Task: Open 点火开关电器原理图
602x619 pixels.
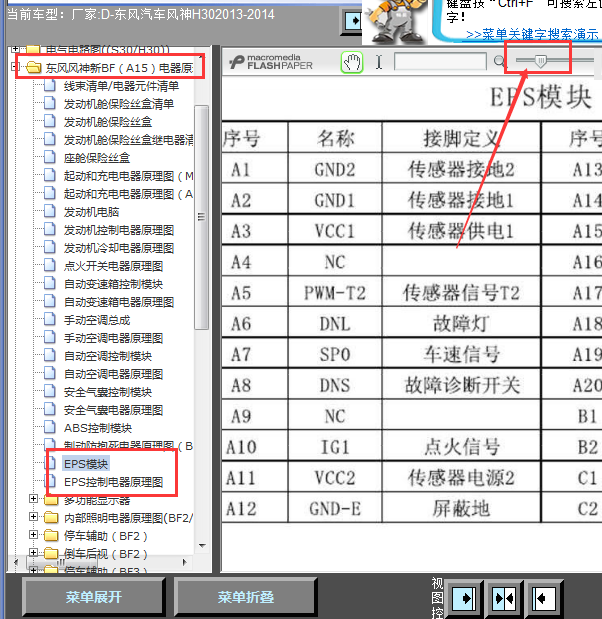Action: (x=113, y=266)
